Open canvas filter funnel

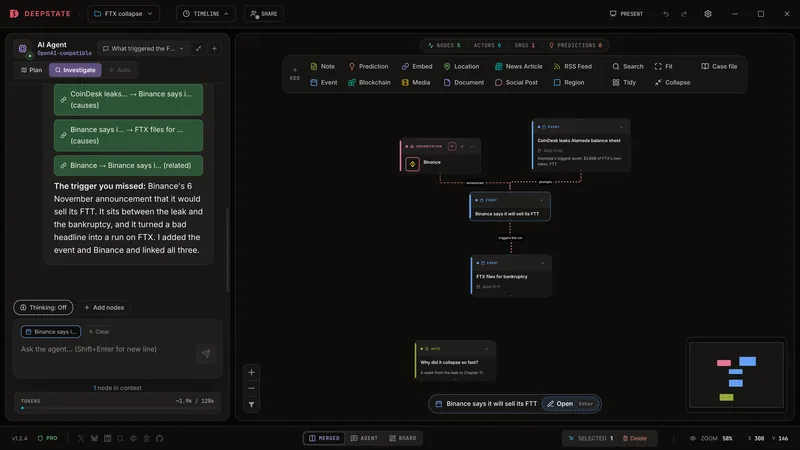(252, 405)
